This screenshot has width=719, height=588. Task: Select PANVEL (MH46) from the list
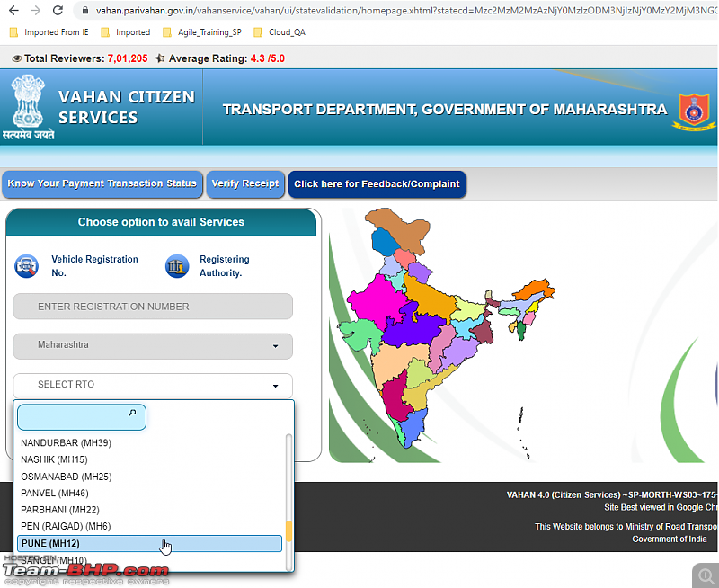pos(149,493)
